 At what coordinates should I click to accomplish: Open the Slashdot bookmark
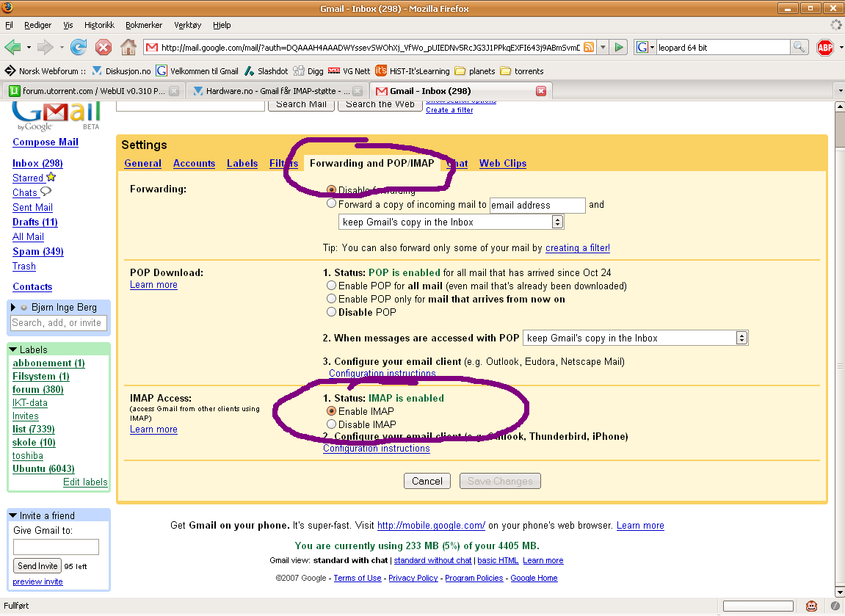pos(266,71)
